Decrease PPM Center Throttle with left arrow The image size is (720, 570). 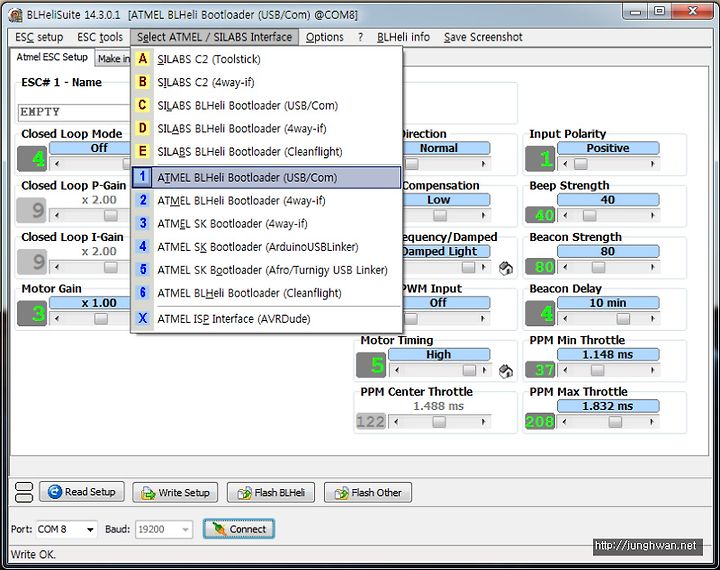point(397,422)
